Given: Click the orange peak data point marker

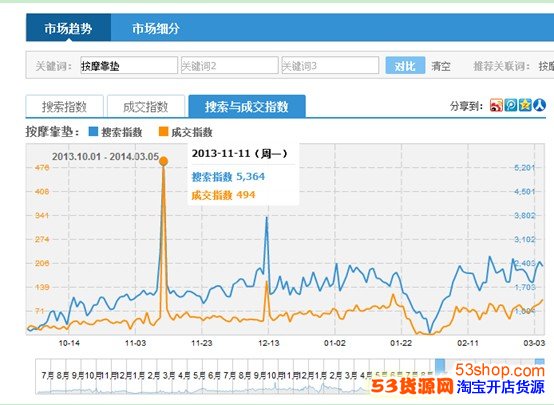Looking at the screenshot, I should [163, 162].
